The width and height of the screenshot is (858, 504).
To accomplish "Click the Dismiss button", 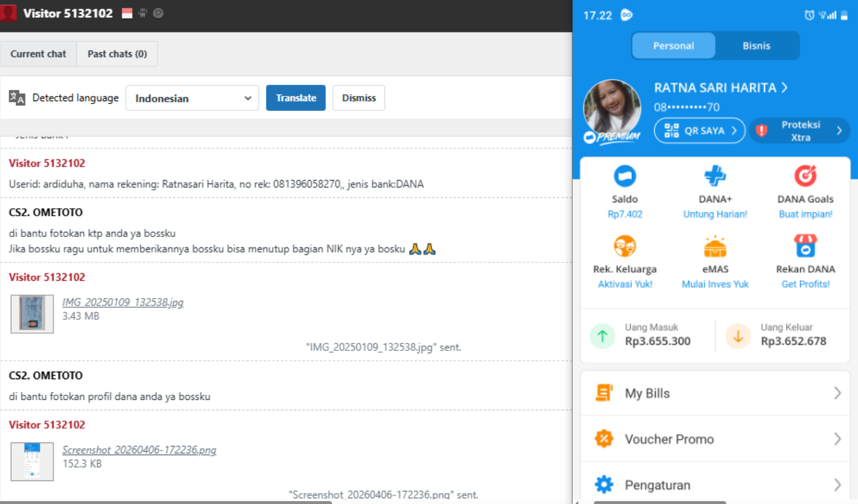I will pyautogui.click(x=359, y=98).
